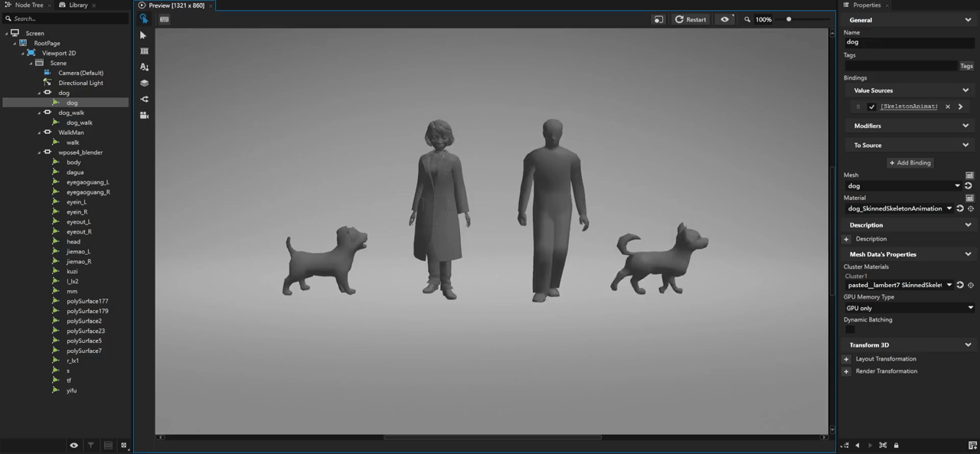Locate the Cluster1 material with target icon
This screenshot has width=980, height=454.
point(971,285)
